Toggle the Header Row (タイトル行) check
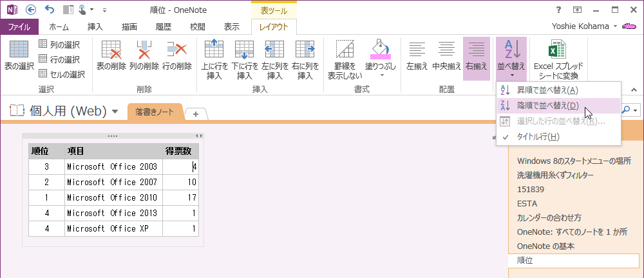This screenshot has height=278, width=644. 558,137
